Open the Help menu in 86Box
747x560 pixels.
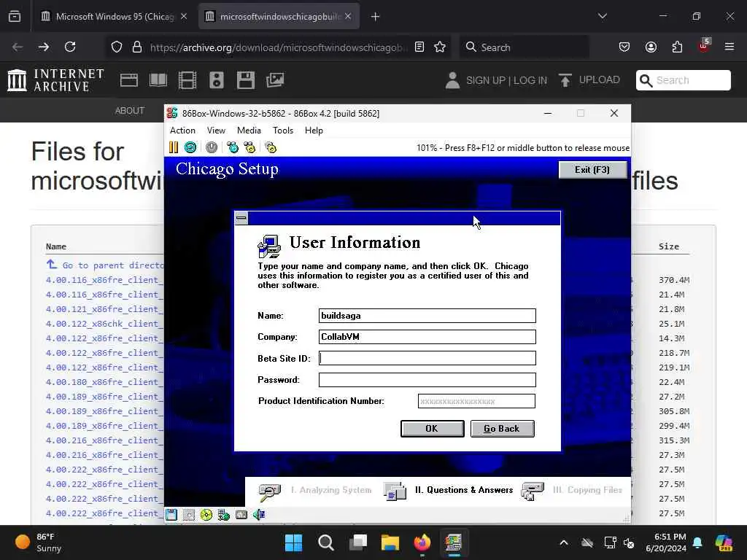tap(314, 131)
